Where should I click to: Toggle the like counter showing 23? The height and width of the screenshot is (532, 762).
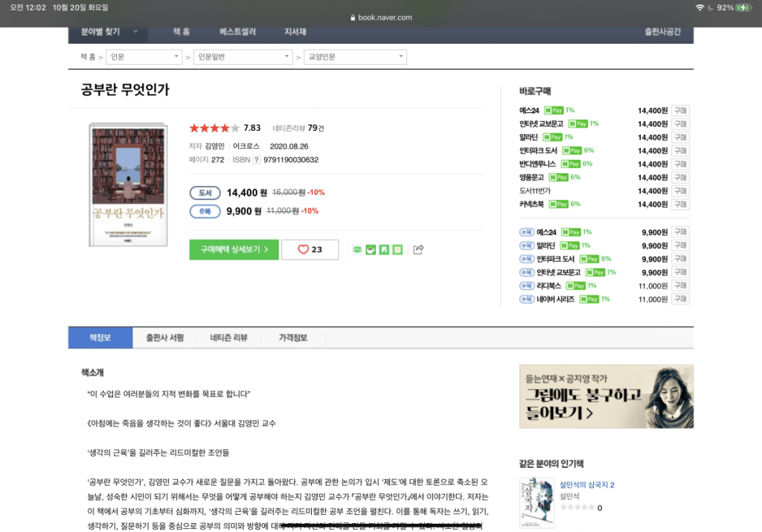pyautogui.click(x=310, y=249)
